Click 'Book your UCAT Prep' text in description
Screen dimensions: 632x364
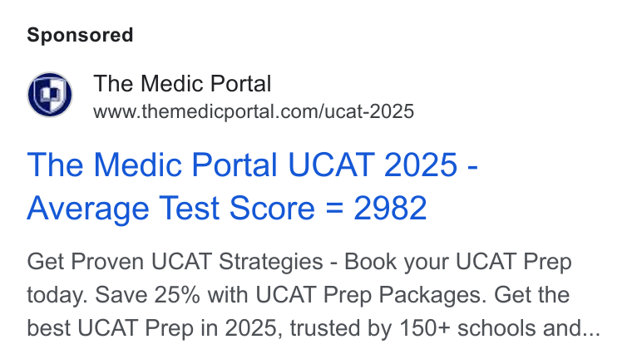(458, 262)
